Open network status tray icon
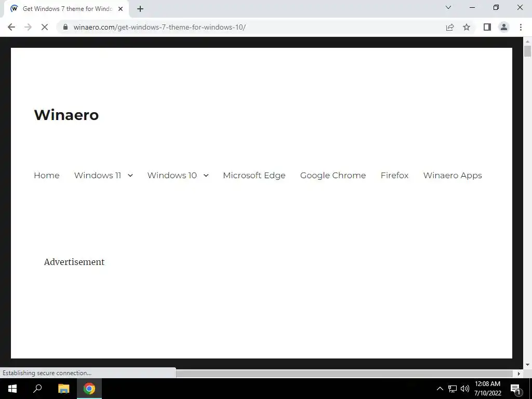This screenshot has width=532, height=399. (453, 389)
